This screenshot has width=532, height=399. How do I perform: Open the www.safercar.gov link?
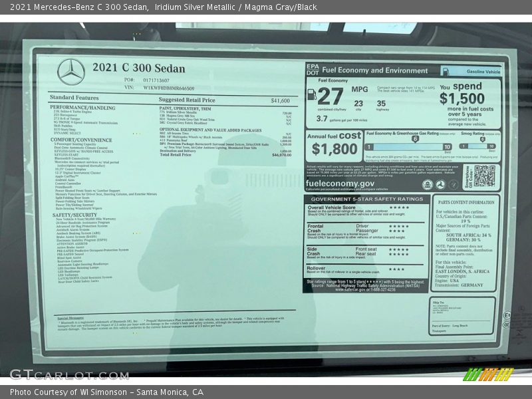coord(351,290)
